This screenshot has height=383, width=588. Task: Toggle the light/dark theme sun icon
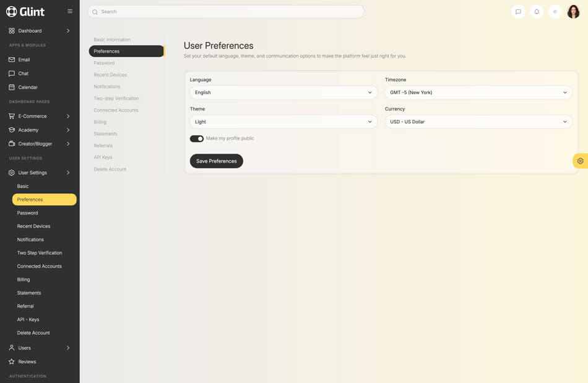[555, 12]
